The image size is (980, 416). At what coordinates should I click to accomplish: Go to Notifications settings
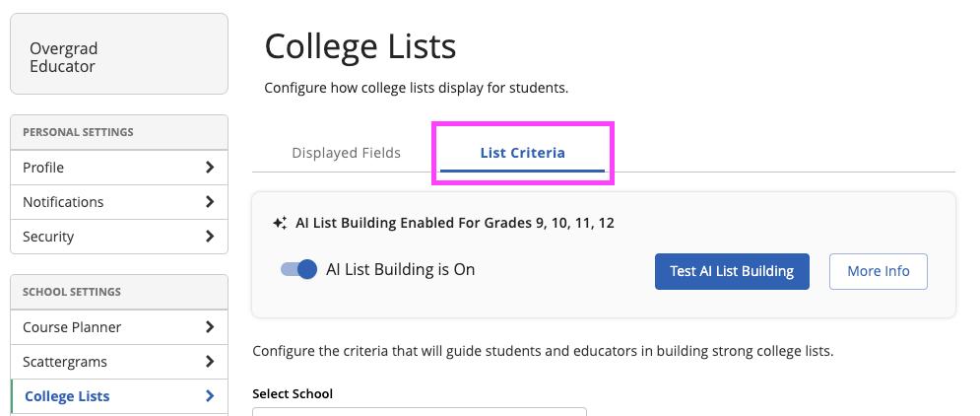(63, 202)
